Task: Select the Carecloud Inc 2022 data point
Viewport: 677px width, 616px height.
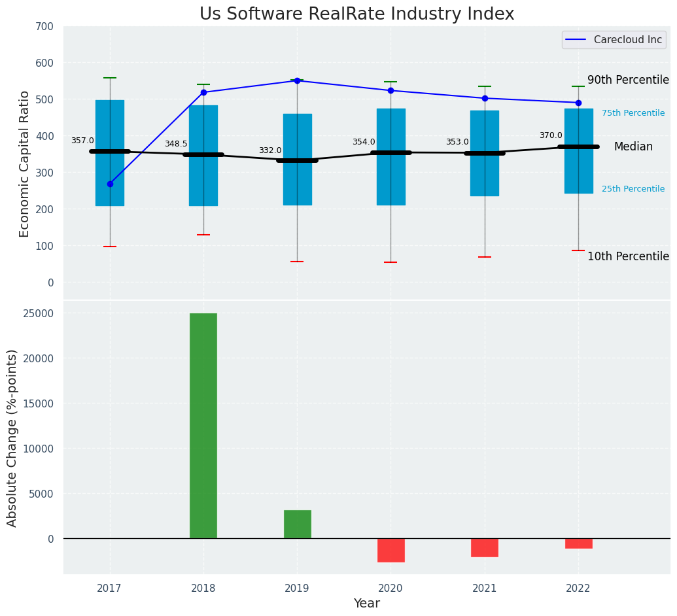Action: (x=578, y=103)
